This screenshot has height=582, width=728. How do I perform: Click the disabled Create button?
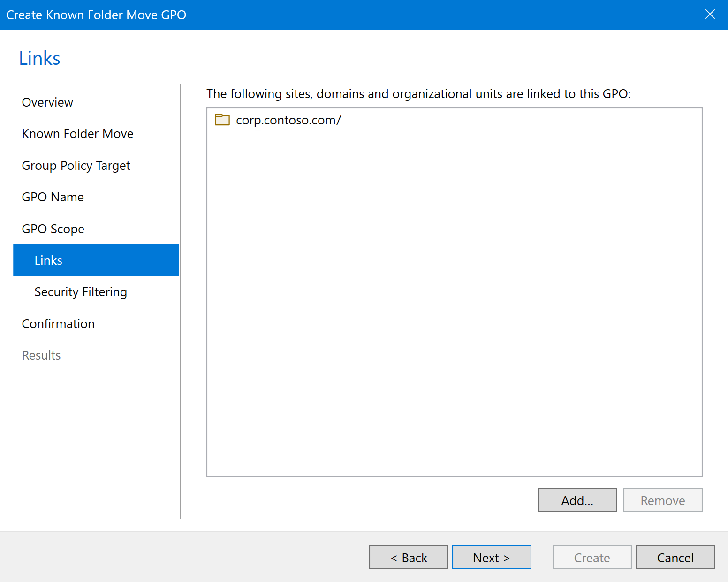point(591,558)
